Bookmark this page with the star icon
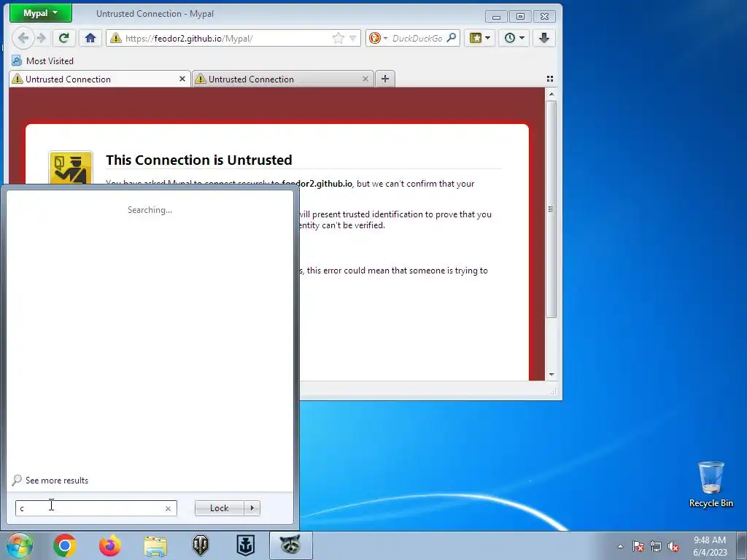Screen dimensions: 747x560 338,38
